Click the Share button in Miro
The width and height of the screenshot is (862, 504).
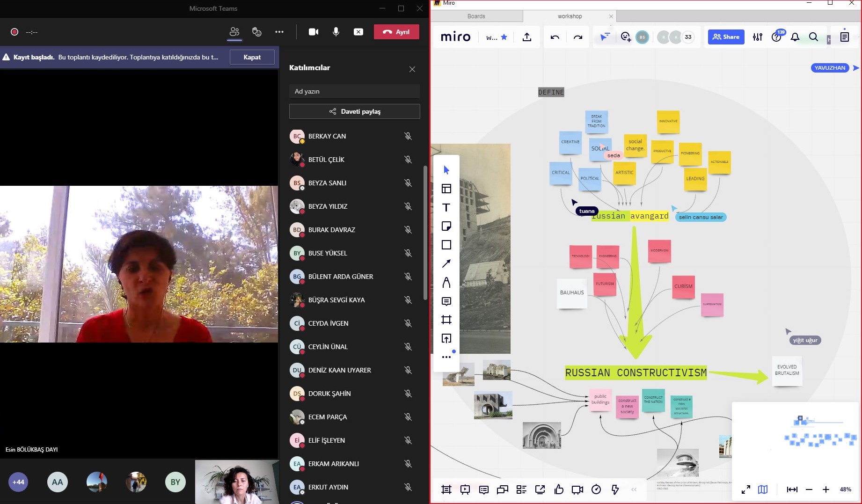(726, 37)
